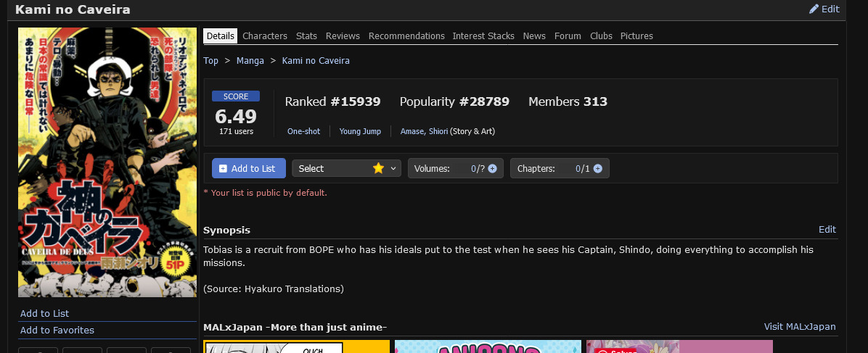Click the Popularity #28789 text
This screenshot has height=353, width=868.
454,101
